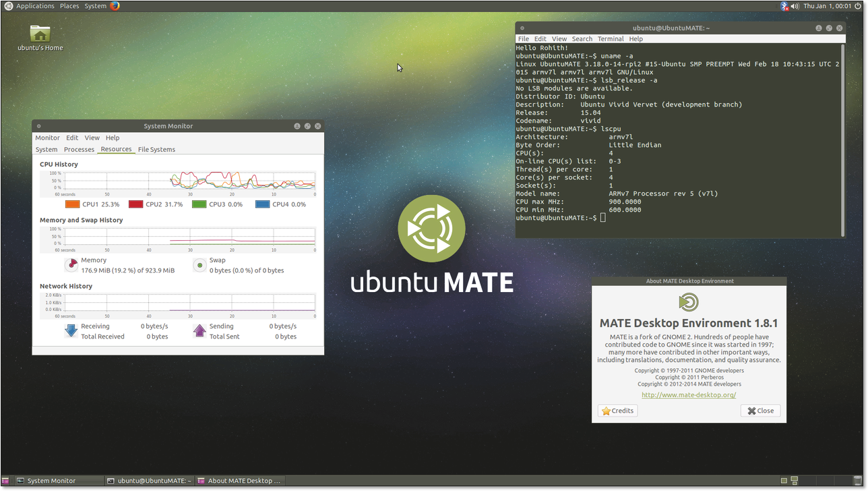Click 'ARMv7 Processor rev 5 (v7l)' in the terminal
This screenshot has width=868, height=491.
[664, 194]
